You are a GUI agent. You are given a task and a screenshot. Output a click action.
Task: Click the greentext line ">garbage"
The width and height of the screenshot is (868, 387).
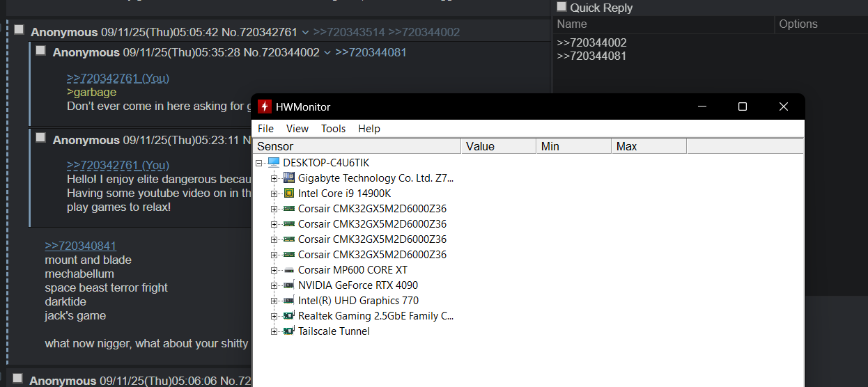click(x=92, y=92)
